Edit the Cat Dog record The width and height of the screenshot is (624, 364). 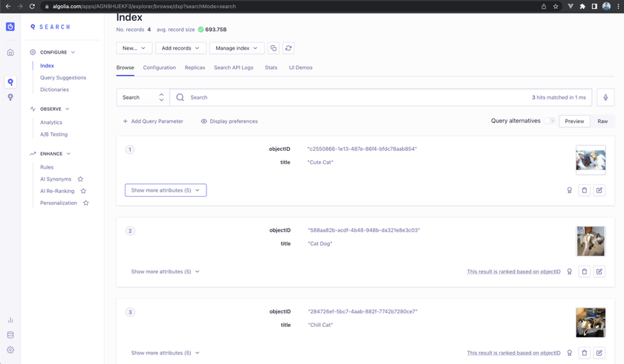click(x=599, y=272)
